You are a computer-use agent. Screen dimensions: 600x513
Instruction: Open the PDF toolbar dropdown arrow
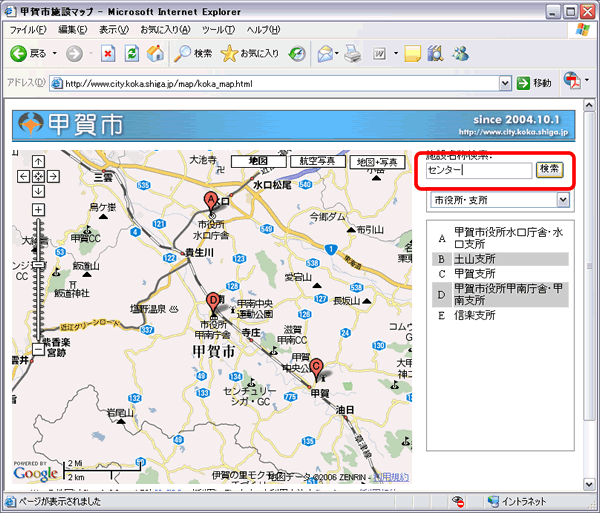(587, 80)
